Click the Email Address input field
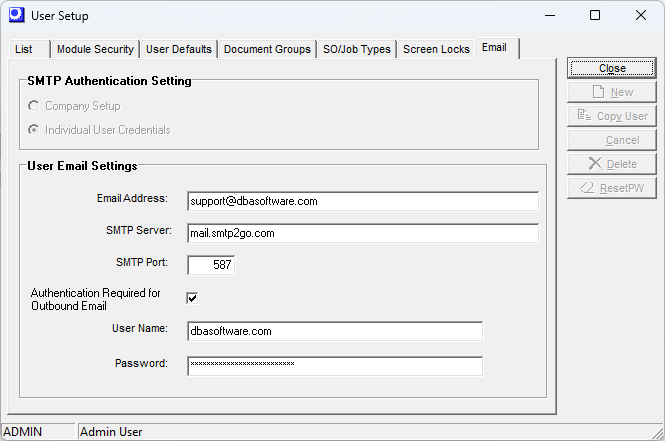The height and width of the screenshot is (441, 665). pos(363,201)
